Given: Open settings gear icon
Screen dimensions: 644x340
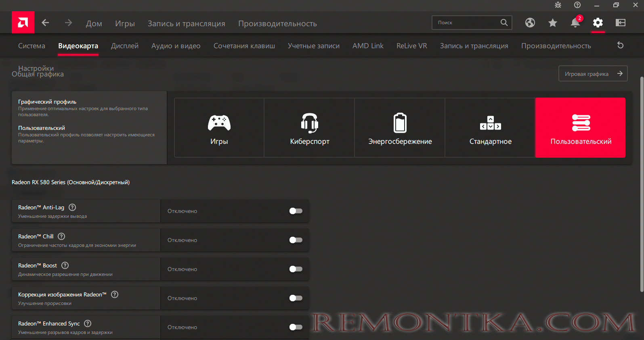Looking at the screenshot, I should pyautogui.click(x=598, y=23).
